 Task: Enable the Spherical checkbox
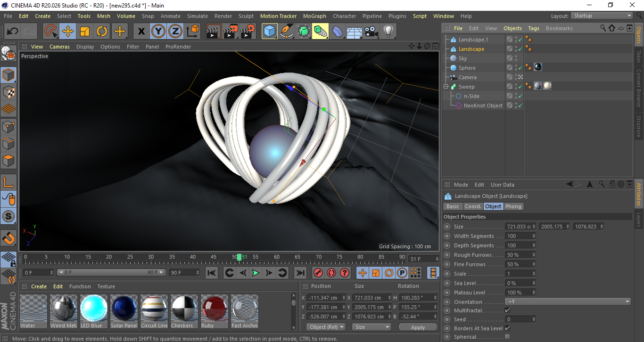pos(507,337)
